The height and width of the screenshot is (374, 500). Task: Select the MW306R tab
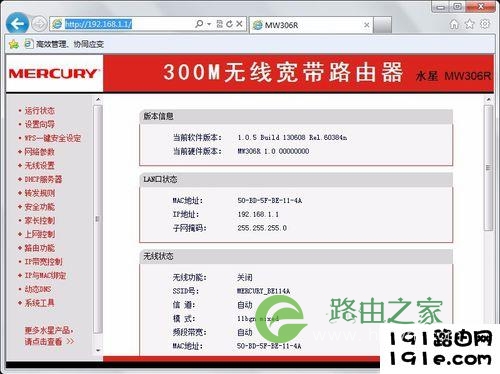click(311, 25)
